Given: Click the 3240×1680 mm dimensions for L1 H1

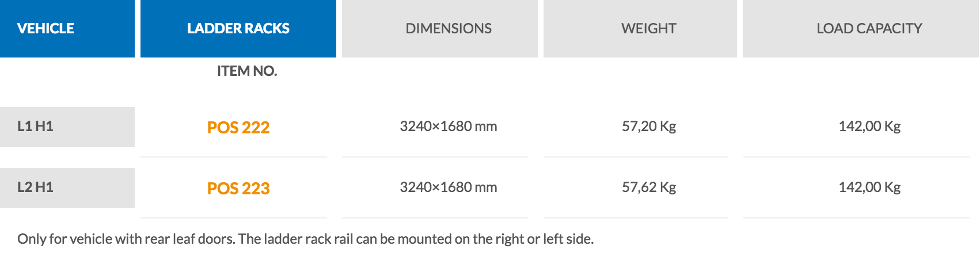Looking at the screenshot, I should 448,126.
